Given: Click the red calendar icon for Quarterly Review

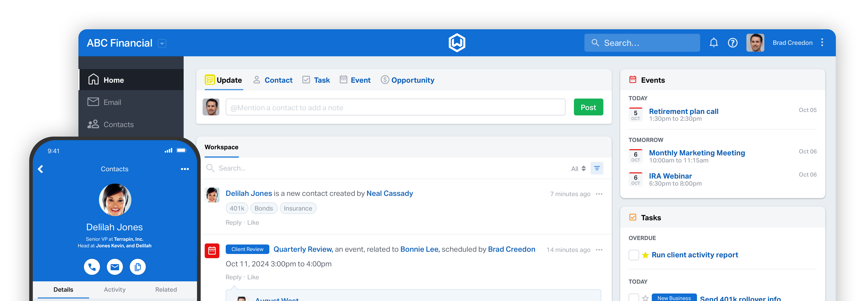Looking at the screenshot, I should pyautogui.click(x=212, y=251).
